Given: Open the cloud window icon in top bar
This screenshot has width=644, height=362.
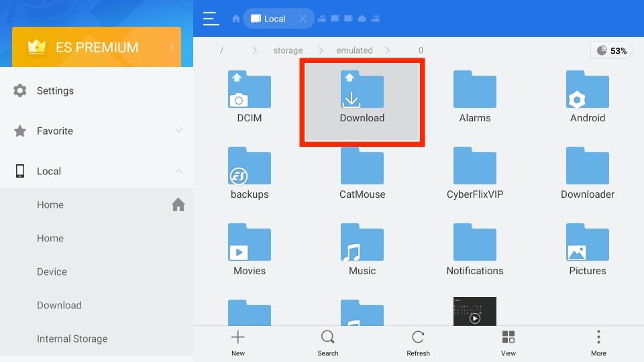Looking at the screenshot, I should click(362, 19).
